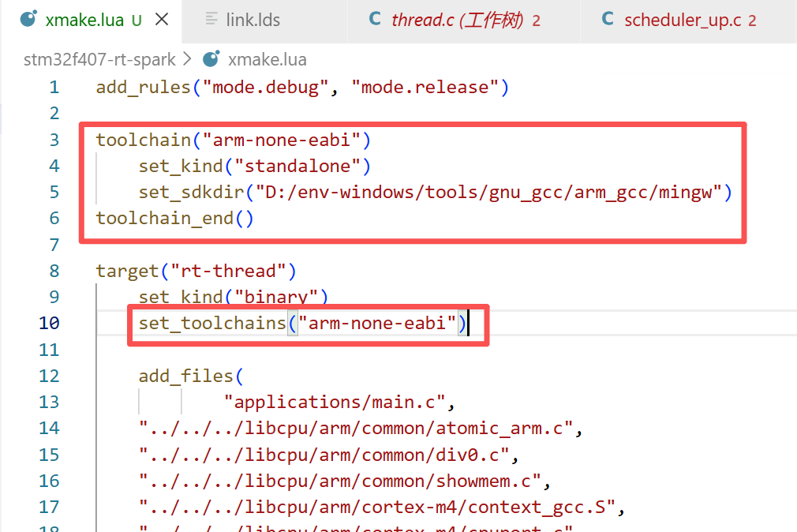
Task: Click the C icon on thread.c tab
Action: point(375,19)
